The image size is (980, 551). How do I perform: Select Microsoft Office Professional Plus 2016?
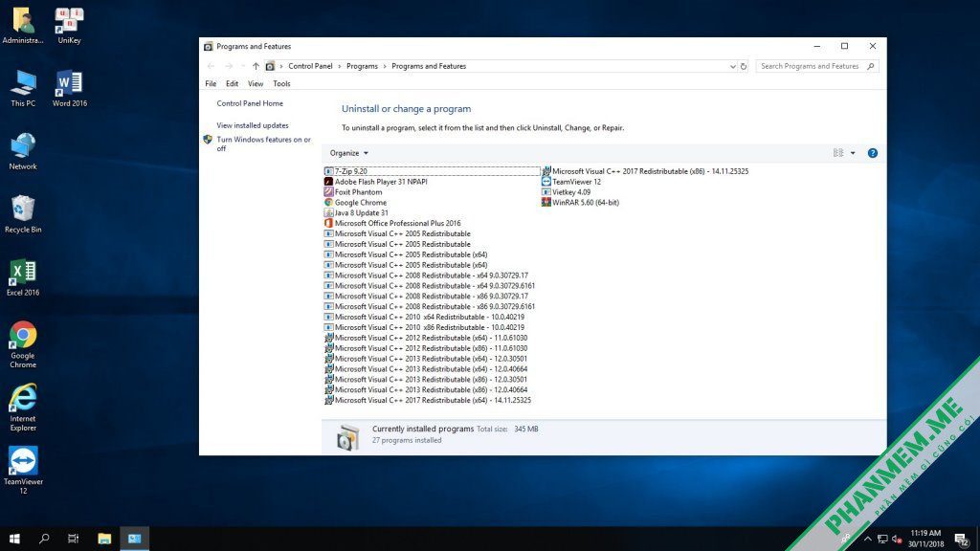click(x=392, y=224)
